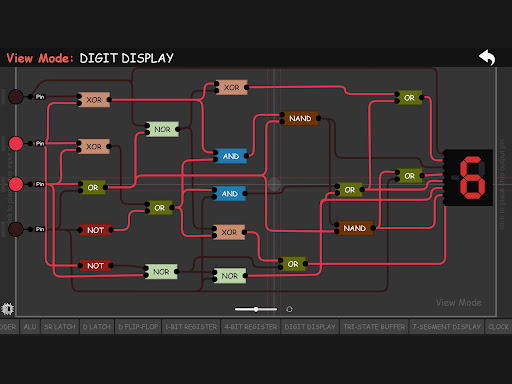This screenshot has height=384, width=512.
Task: Toggle the first input pin on
Action: click(15, 97)
